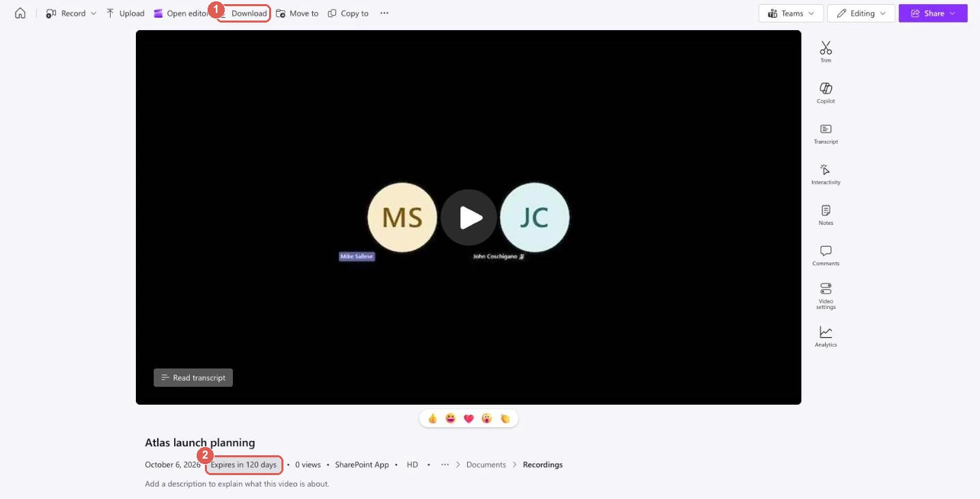Click the Upload button
This screenshot has height=499, width=980.
(x=125, y=13)
